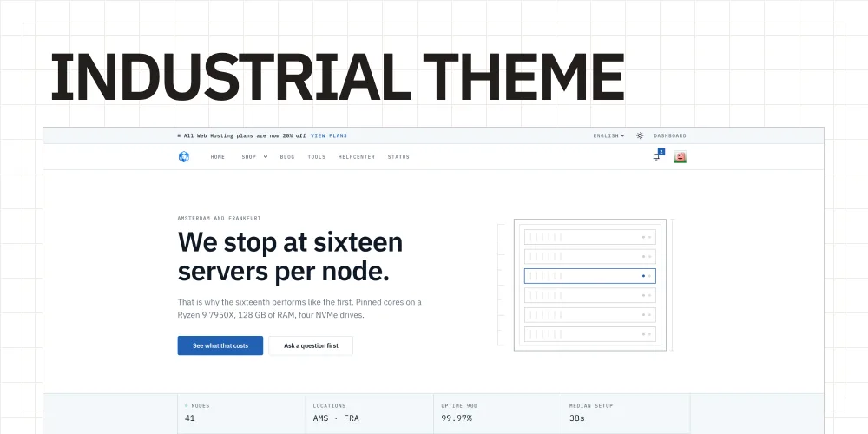Click the blue hexagon site logo
The image size is (868, 434).
pyautogui.click(x=184, y=156)
